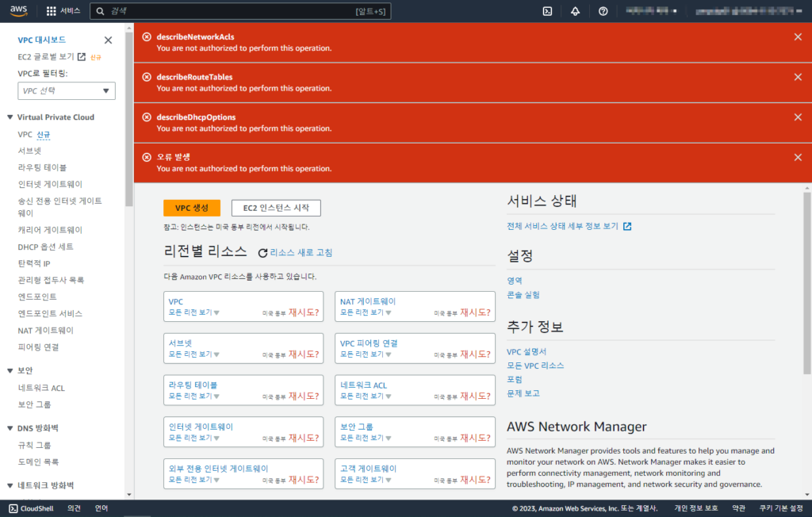The image size is (812, 517).
Task: Dismiss the describeRouteTables error banner
Action: click(x=798, y=77)
